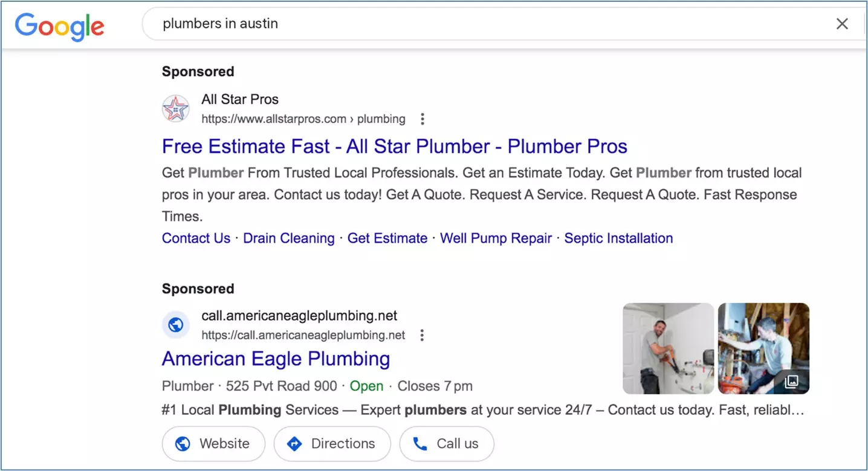The width and height of the screenshot is (868, 471).
Task: Click the globe icon in the Website button
Action: click(183, 444)
